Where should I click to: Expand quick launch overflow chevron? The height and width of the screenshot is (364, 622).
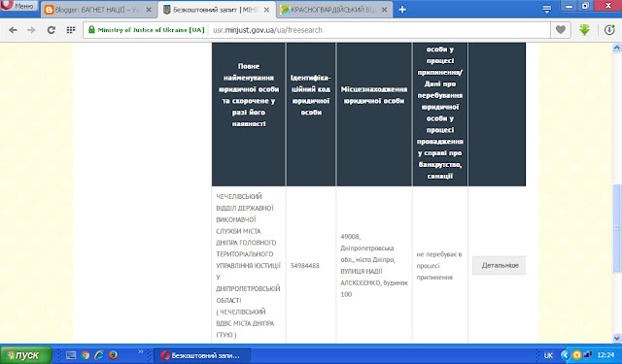pyautogui.click(x=140, y=351)
